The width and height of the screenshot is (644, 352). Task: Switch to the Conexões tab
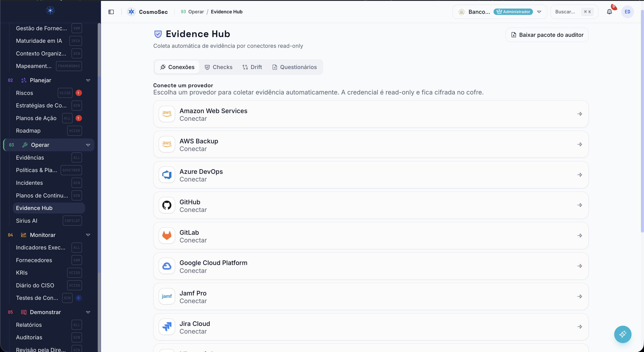coord(177,67)
